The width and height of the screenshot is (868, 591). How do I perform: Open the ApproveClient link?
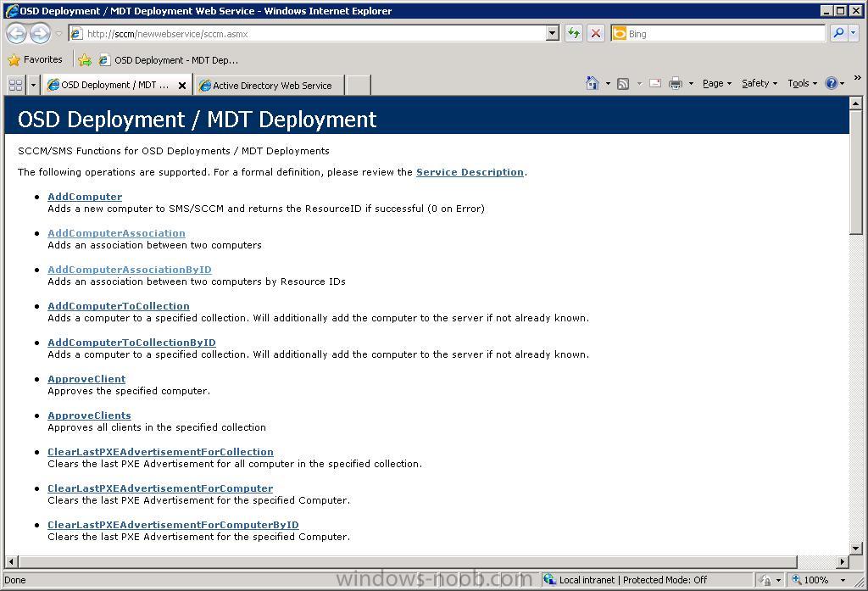(86, 379)
